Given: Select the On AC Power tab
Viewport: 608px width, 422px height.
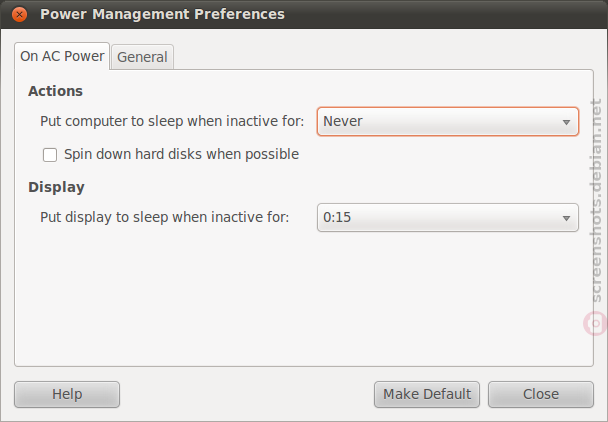Looking at the screenshot, I should click(x=62, y=56).
